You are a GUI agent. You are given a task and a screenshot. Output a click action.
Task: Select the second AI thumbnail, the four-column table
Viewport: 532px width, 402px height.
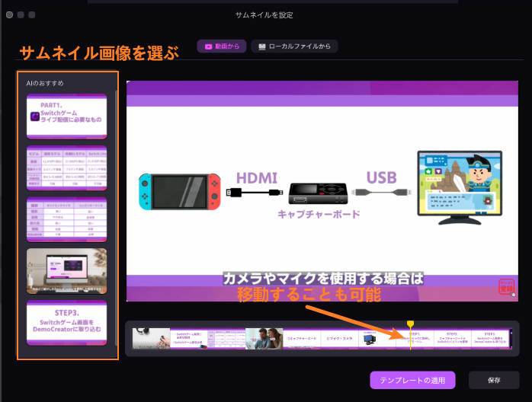(66, 168)
